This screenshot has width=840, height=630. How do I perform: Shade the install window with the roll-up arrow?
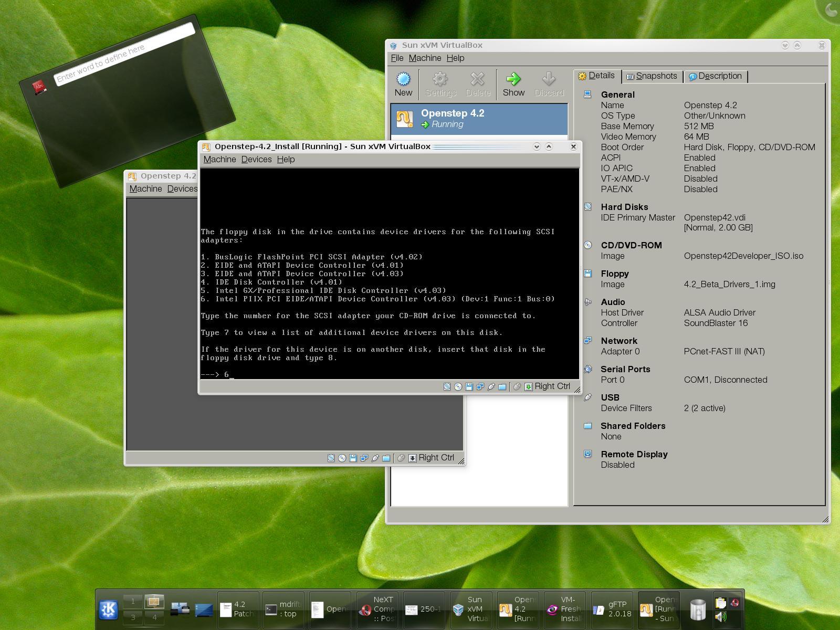[x=549, y=146]
